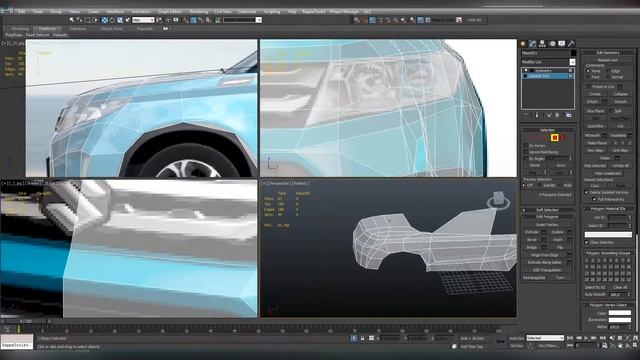Activate the Select and Scale tool
Screen dimensions: 640x360
120,20
